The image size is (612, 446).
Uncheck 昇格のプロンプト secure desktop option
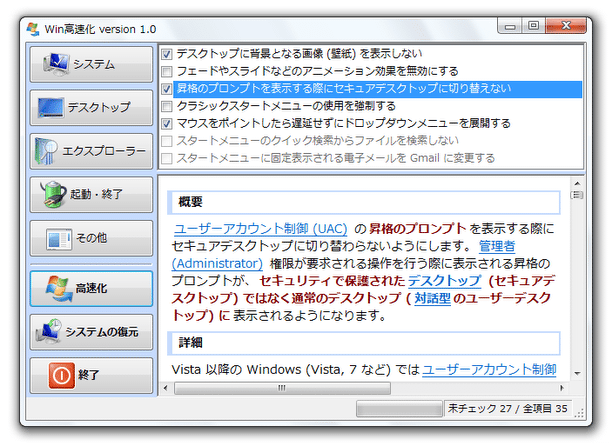coord(167,89)
